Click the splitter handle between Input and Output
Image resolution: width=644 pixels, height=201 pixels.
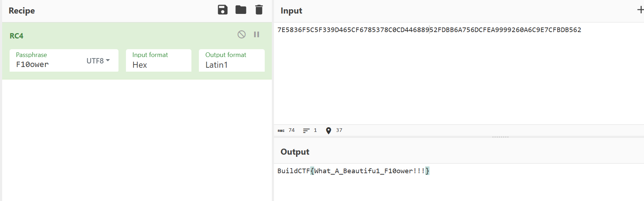point(500,137)
